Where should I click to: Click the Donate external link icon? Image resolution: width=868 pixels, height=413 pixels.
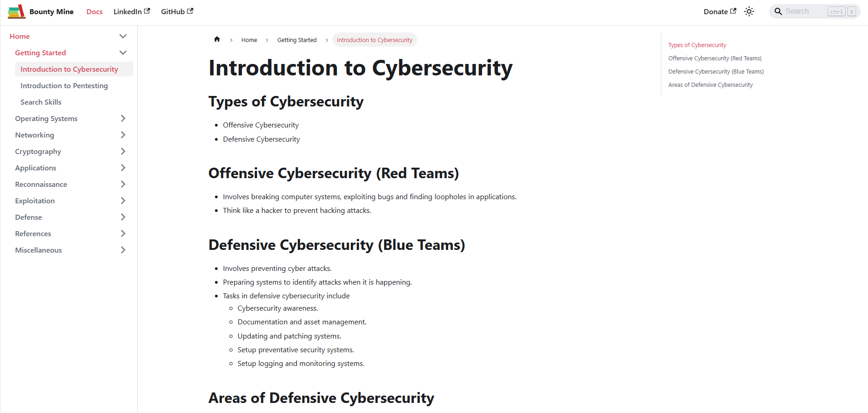coord(734,11)
